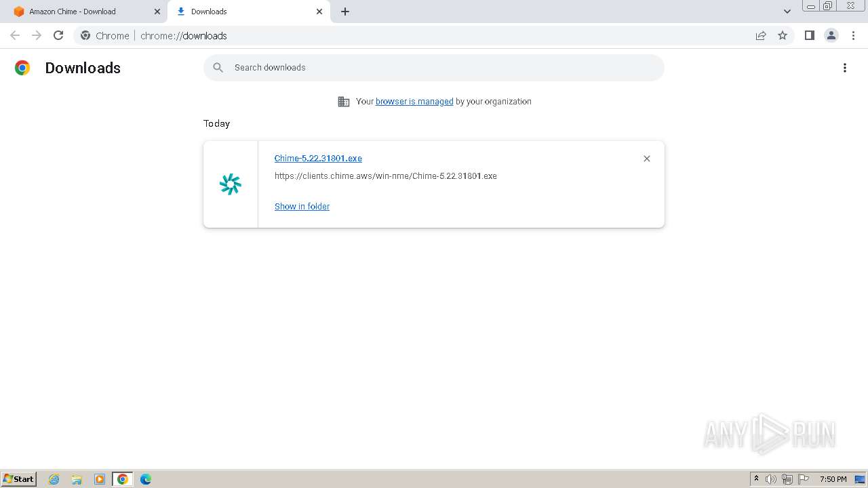Open the tab search dropdown arrow
The width and height of the screenshot is (868, 488).
(x=787, y=12)
